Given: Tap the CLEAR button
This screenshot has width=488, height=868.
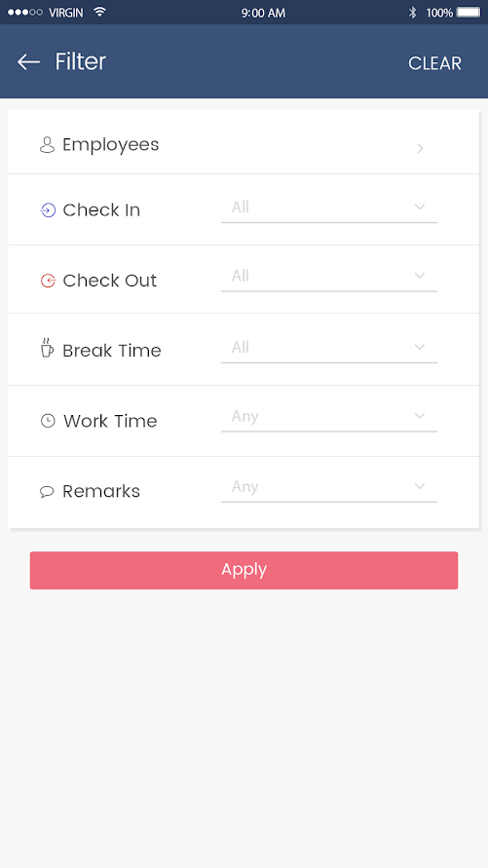Looking at the screenshot, I should (x=434, y=63).
